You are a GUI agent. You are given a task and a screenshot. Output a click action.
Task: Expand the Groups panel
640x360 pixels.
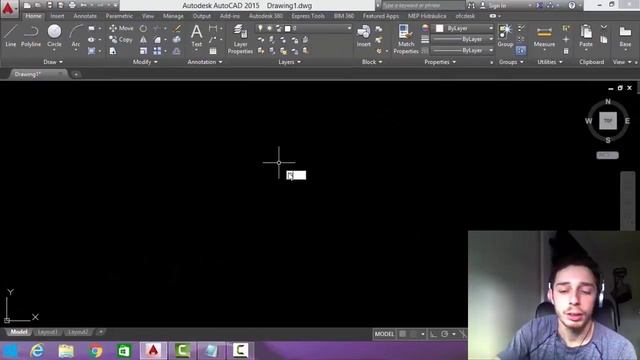(x=511, y=62)
